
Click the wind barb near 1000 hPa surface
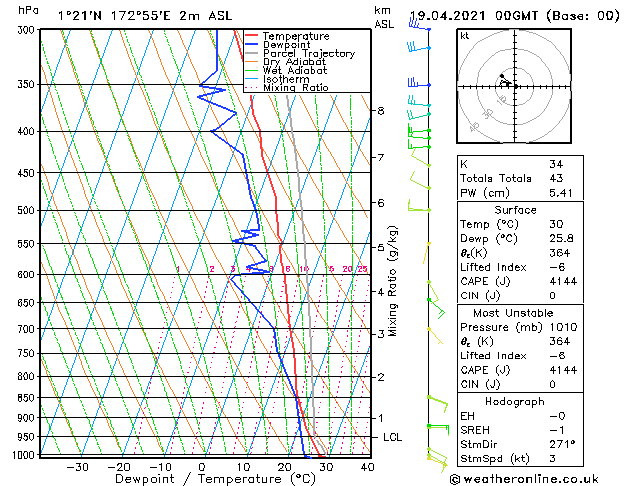click(x=437, y=460)
